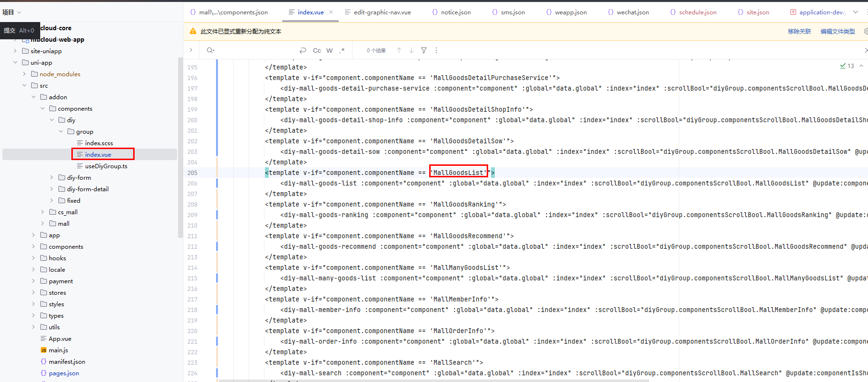The image size is (868, 382).
Task: Open the 项目 view dropdown
Action: coord(12,12)
